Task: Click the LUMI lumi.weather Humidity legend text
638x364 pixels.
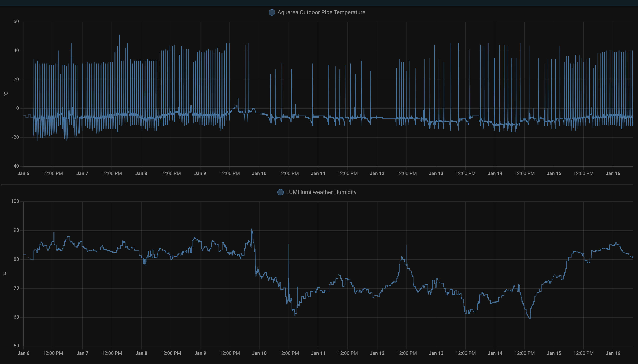Action: [321, 192]
